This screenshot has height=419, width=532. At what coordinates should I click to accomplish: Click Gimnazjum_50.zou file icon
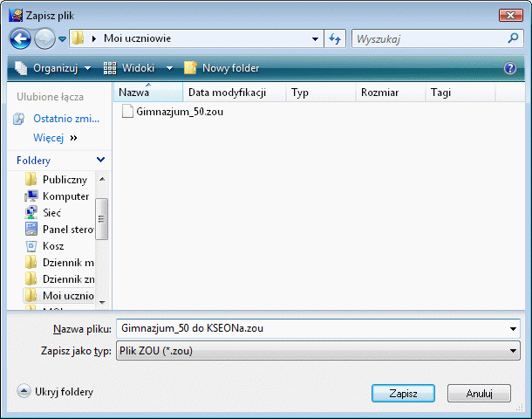pos(127,112)
